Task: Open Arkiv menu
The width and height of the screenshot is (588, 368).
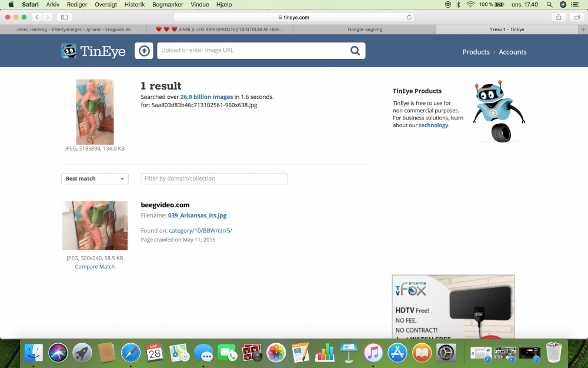Action: pos(52,5)
